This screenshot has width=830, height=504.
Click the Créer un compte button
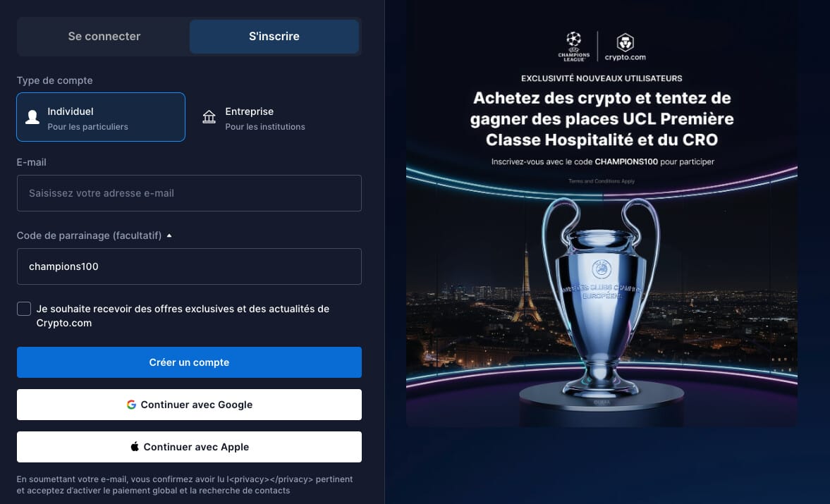coord(189,362)
